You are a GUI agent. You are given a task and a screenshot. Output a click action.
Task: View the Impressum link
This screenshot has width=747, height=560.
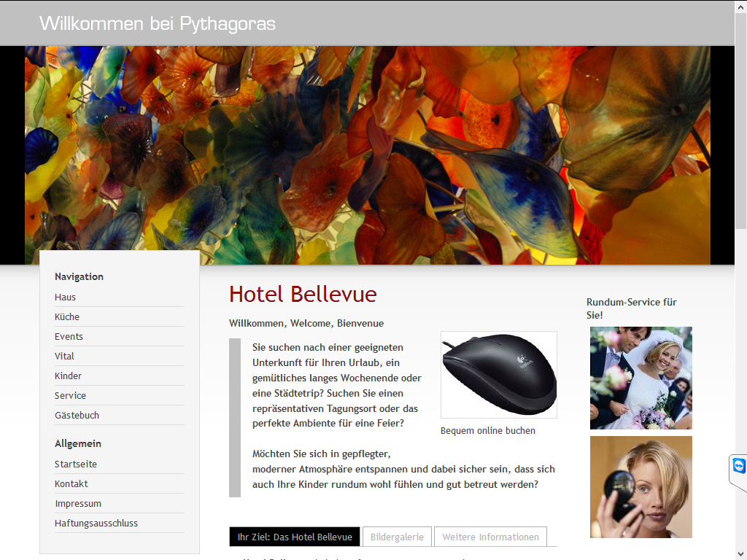pyautogui.click(x=78, y=503)
